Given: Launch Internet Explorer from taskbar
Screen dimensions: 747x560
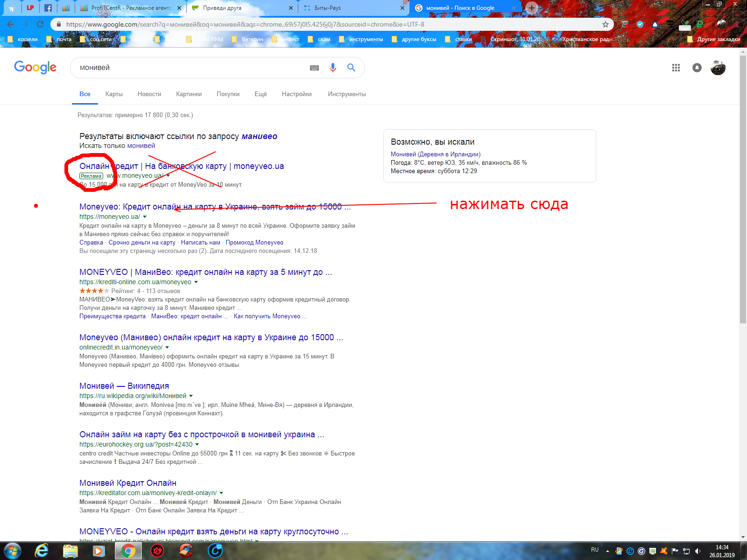Looking at the screenshot, I should click(x=42, y=551).
